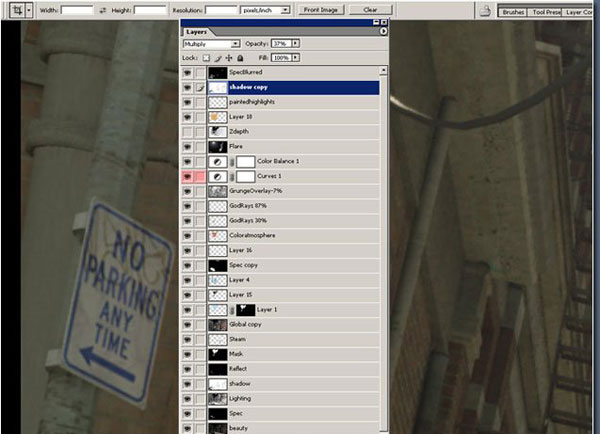Open the Multiply blend mode dropdown
600x434 pixels.
click(x=235, y=45)
